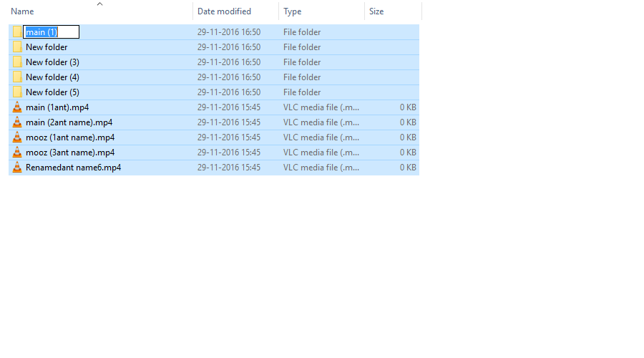
Task: Click inside the rename text box
Action: pos(52,32)
